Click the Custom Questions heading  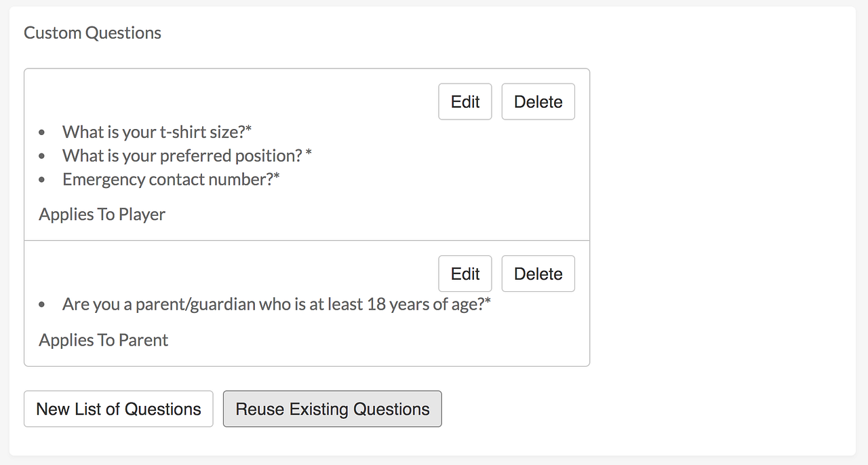point(93,33)
